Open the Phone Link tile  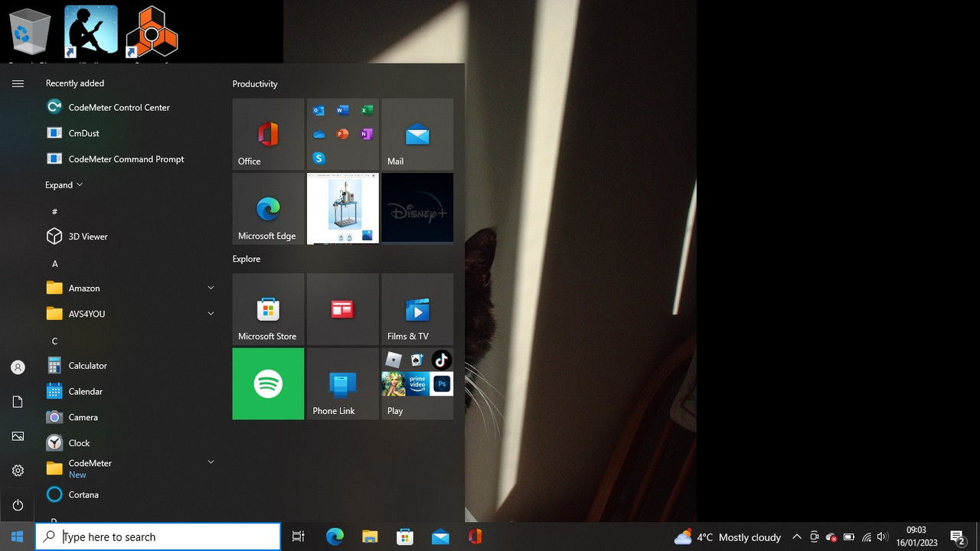point(343,383)
